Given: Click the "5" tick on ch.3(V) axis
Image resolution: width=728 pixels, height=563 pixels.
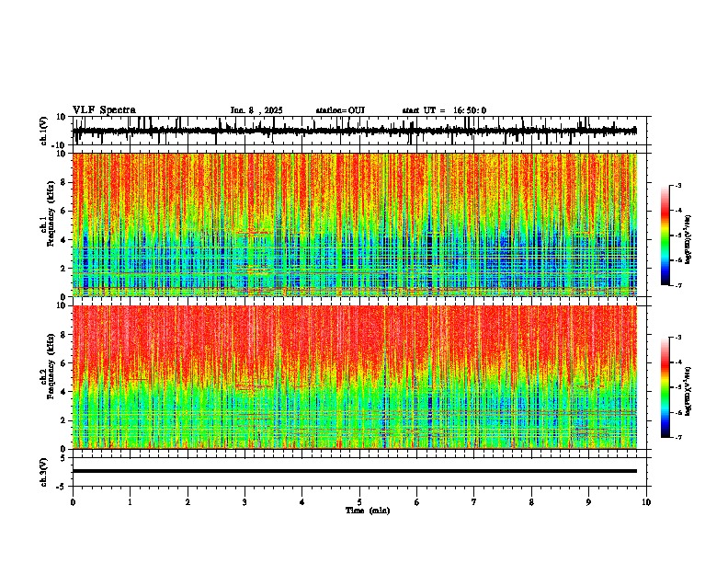Looking at the screenshot, I should coord(64,458).
